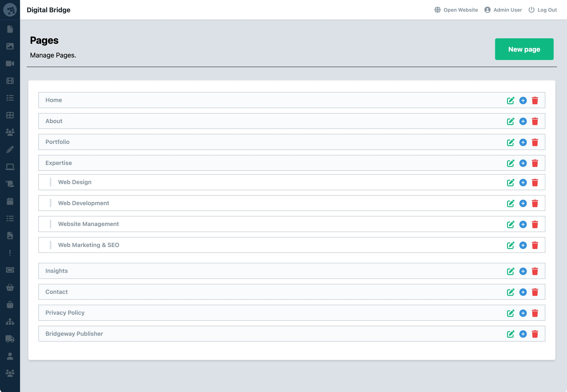Open the ticket sidebar icon
Screen dimensions: 567x392
coord(10,270)
